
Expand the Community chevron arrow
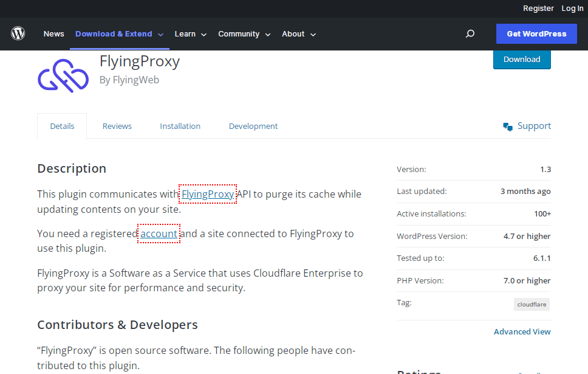[x=268, y=35]
